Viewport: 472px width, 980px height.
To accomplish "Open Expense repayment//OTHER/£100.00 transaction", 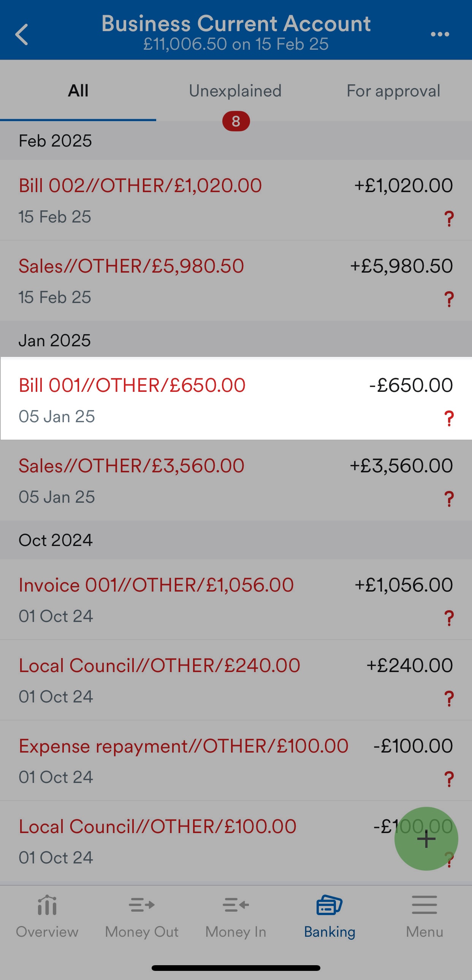I will (236, 760).
